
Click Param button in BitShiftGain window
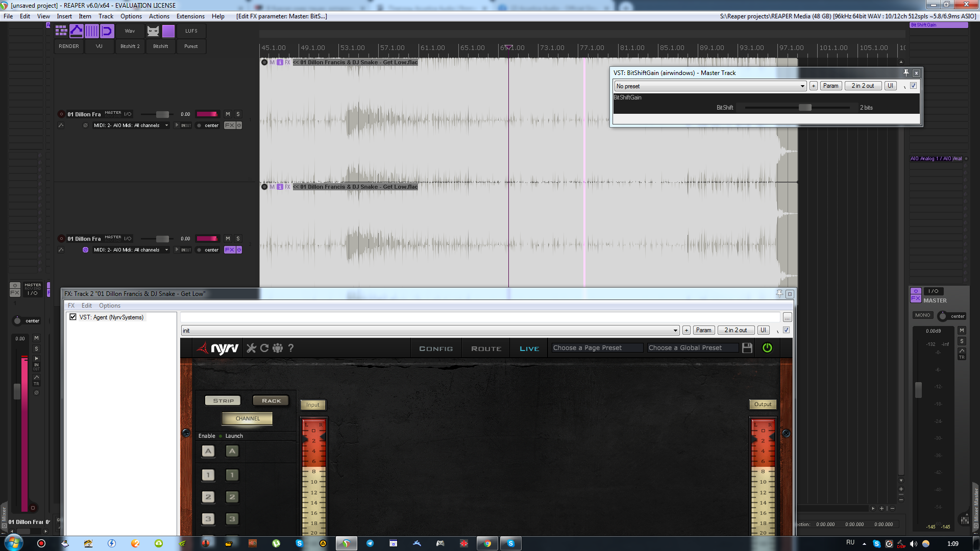pyautogui.click(x=830, y=86)
